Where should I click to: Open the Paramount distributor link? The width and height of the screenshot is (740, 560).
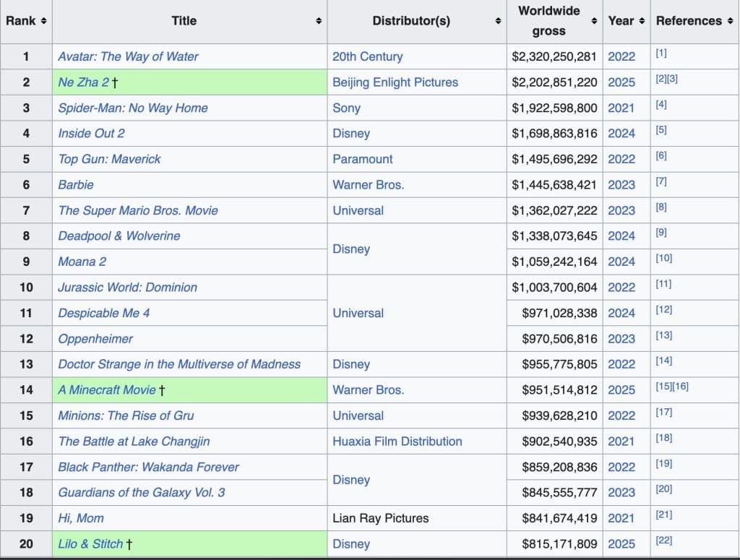363,159
